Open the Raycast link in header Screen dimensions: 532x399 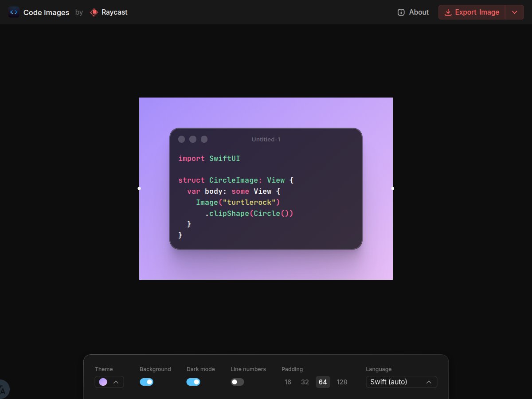pos(114,12)
